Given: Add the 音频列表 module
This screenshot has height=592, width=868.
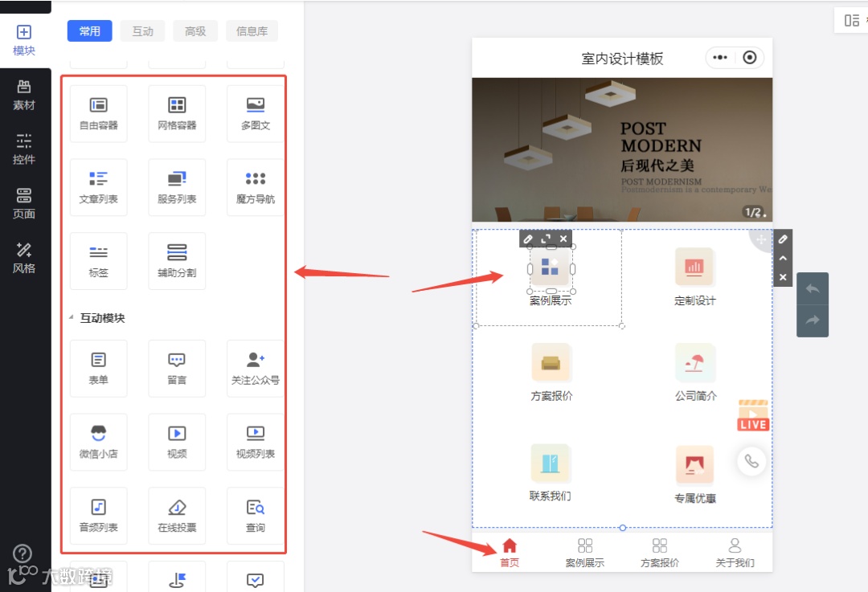Looking at the screenshot, I should [99, 515].
